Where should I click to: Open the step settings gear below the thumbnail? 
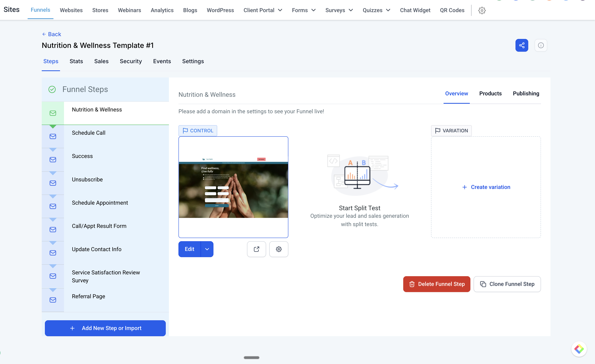279,249
